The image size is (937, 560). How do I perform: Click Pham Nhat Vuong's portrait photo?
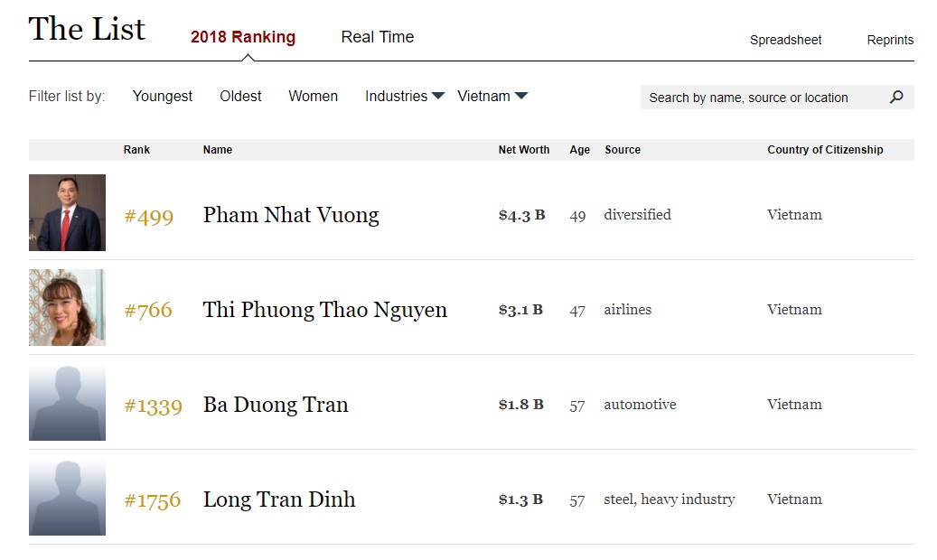(x=67, y=212)
